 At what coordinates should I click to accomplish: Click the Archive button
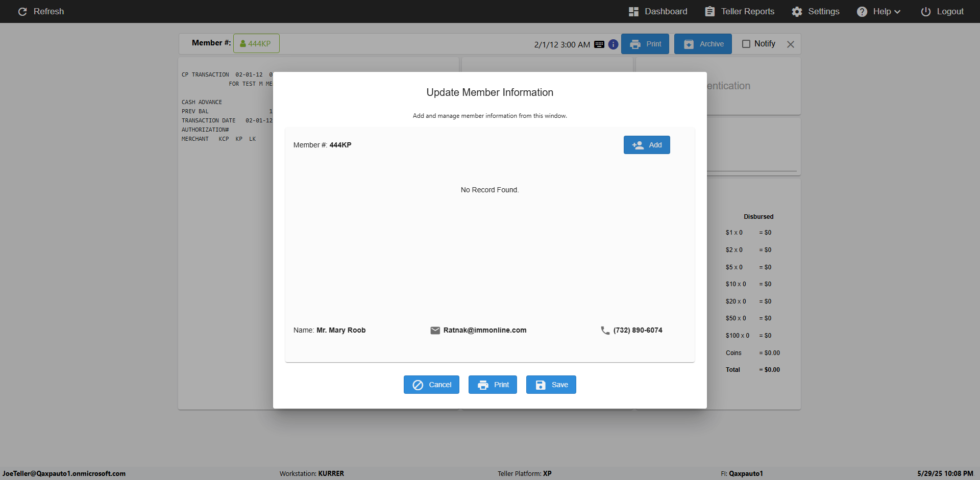click(x=703, y=44)
